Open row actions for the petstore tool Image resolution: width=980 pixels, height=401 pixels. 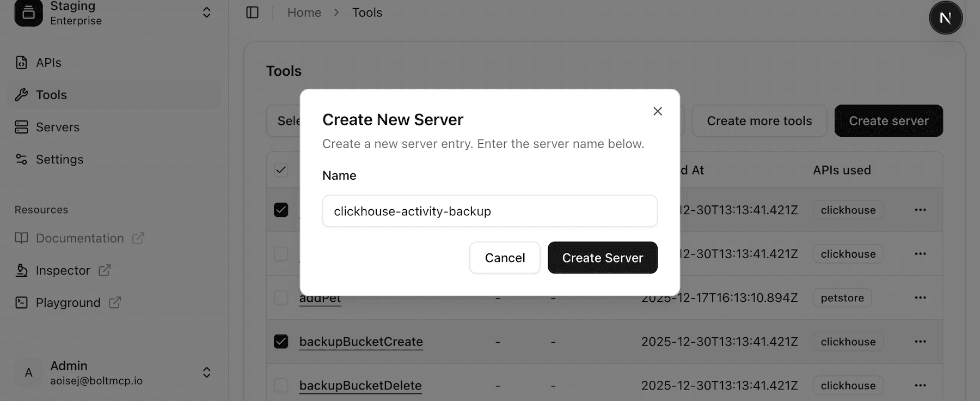point(920,297)
